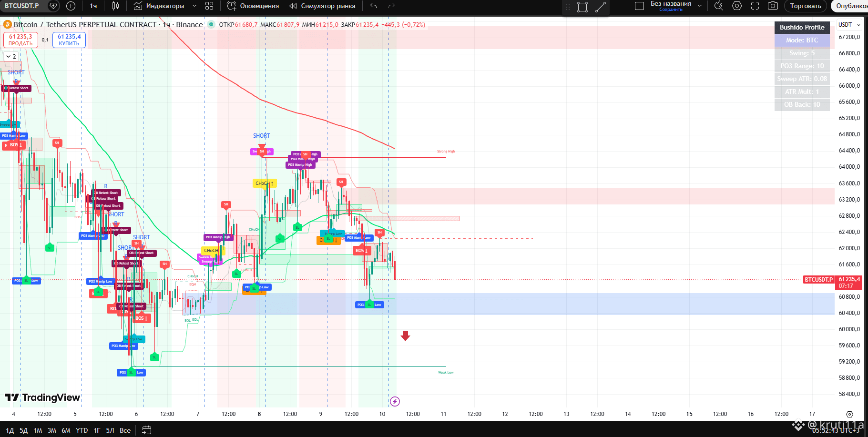
Task: Open the go-to-date calendar icon
Action: pyautogui.click(x=146, y=430)
